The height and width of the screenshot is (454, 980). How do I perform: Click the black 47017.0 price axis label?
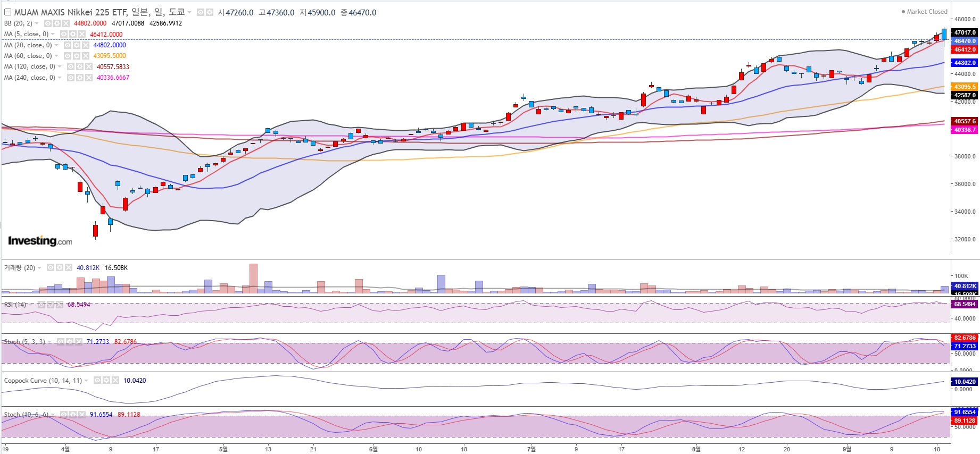pos(965,32)
